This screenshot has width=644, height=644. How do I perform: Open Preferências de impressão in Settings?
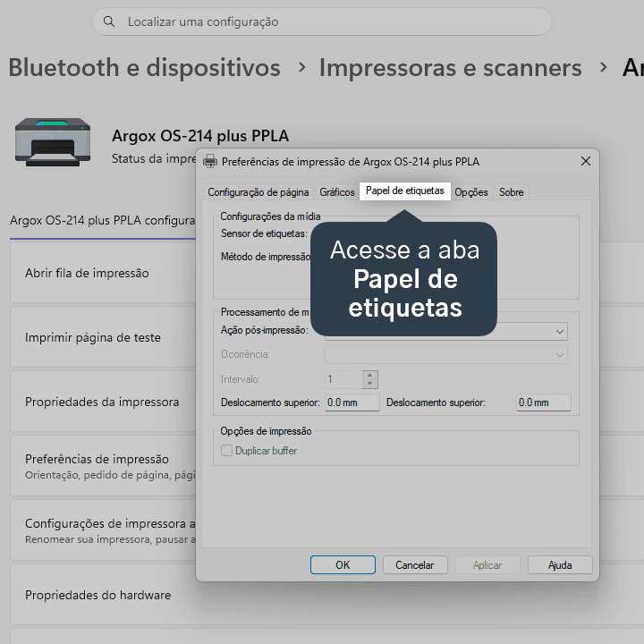[103, 466]
